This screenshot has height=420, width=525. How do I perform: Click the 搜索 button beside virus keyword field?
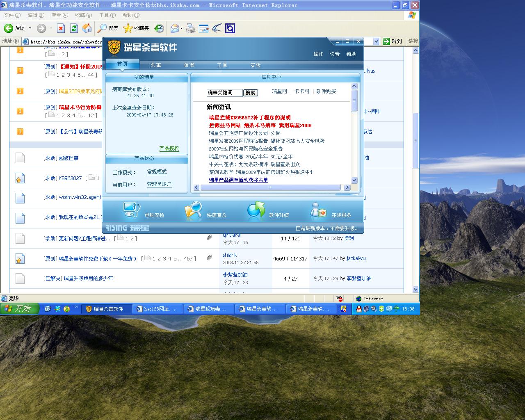(250, 93)
